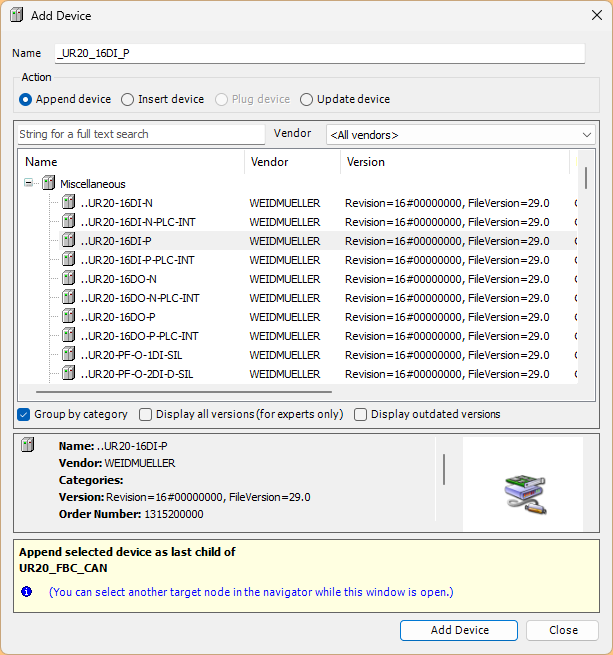The width and height of the screenshot is (613, 655).
Task: Click the device icon in the details panel
Action: (x=28, y=445)
